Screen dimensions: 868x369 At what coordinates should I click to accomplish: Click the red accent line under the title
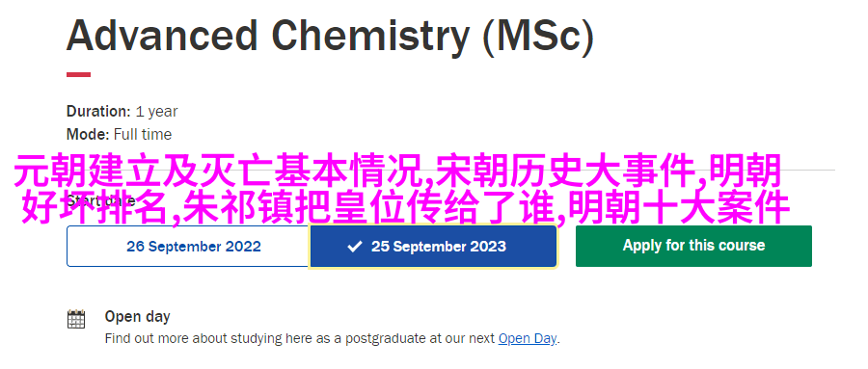[79, 75]
